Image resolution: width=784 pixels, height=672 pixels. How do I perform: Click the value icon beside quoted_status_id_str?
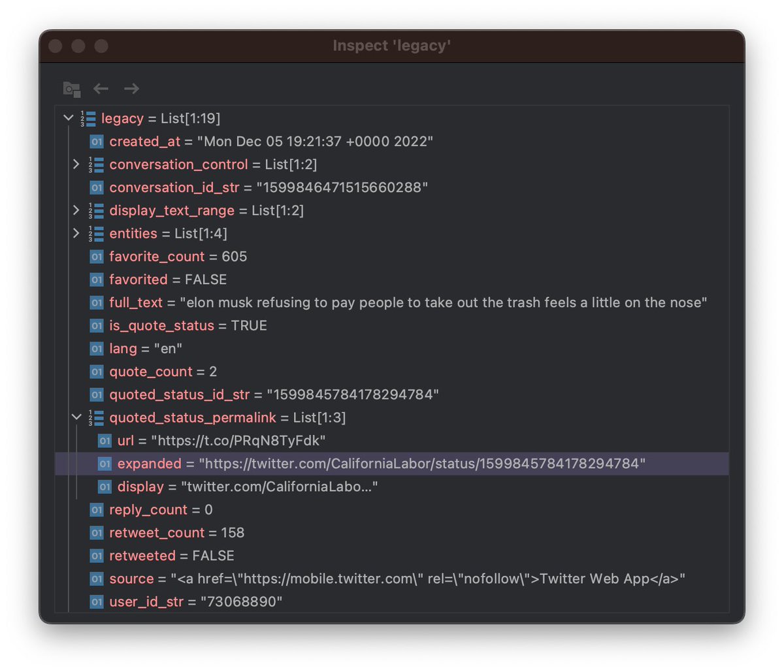click(x=97, y=394)
